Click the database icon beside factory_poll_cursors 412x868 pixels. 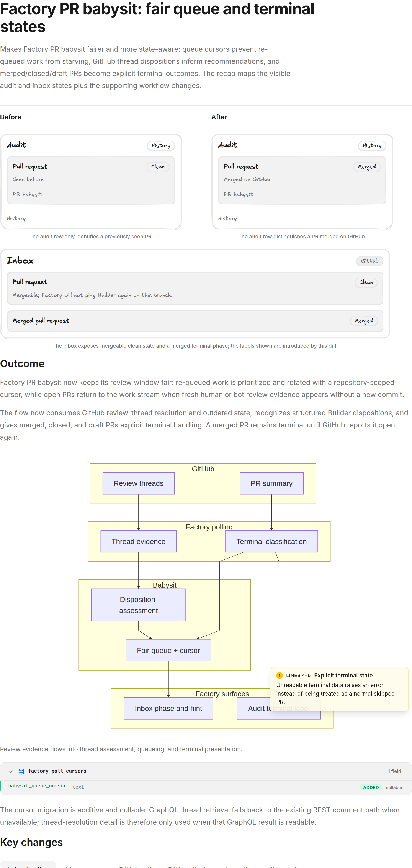21,771
